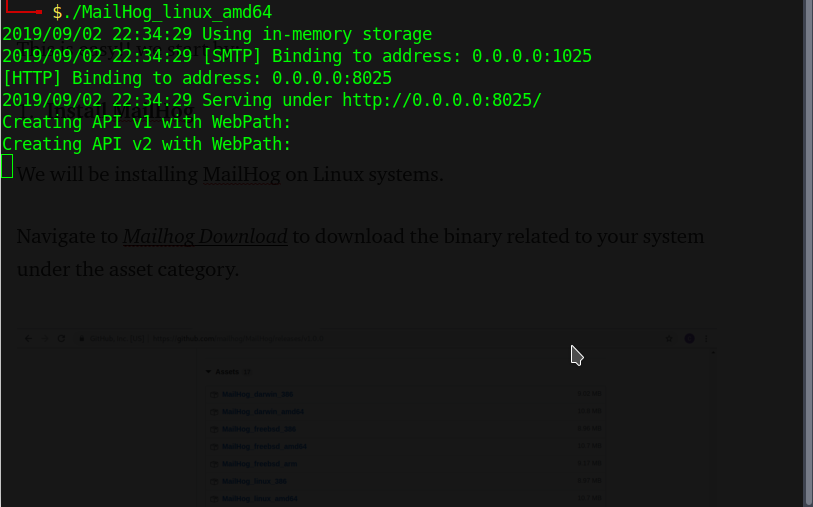Click 'under the asset category.' text
The width and height of the screenshot is (813, 507).
[x=128, y=270]
